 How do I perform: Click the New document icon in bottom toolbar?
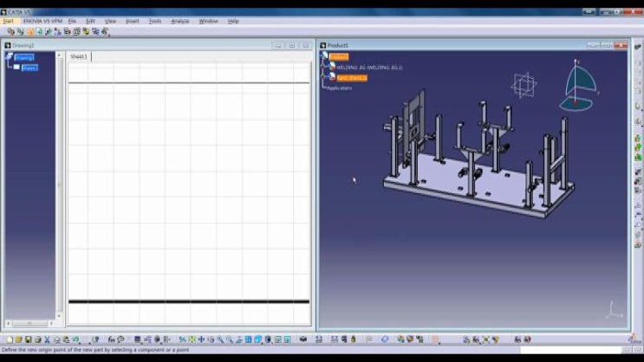point(9,339)
